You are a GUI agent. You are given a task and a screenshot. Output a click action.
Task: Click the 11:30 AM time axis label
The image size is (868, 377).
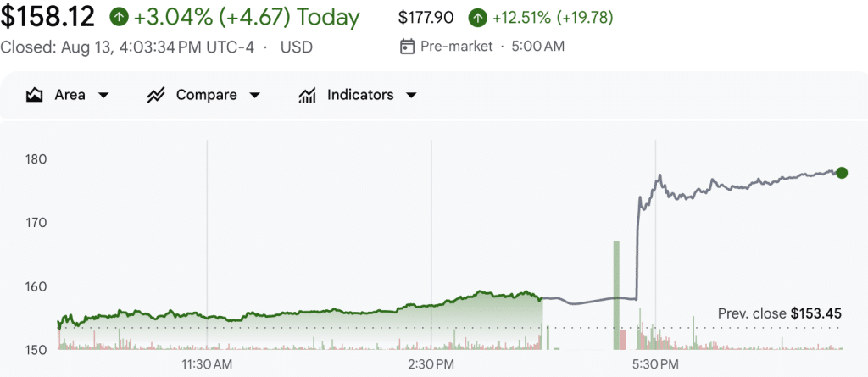207,365
